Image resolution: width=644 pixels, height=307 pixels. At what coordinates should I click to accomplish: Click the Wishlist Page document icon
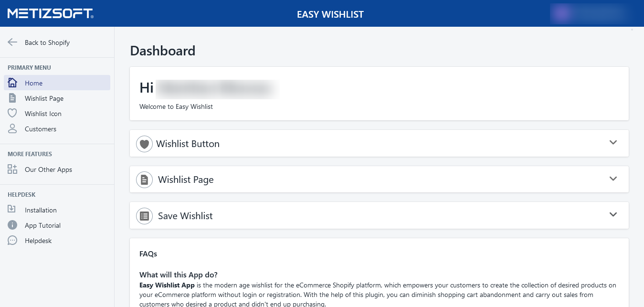pos(12,98)
